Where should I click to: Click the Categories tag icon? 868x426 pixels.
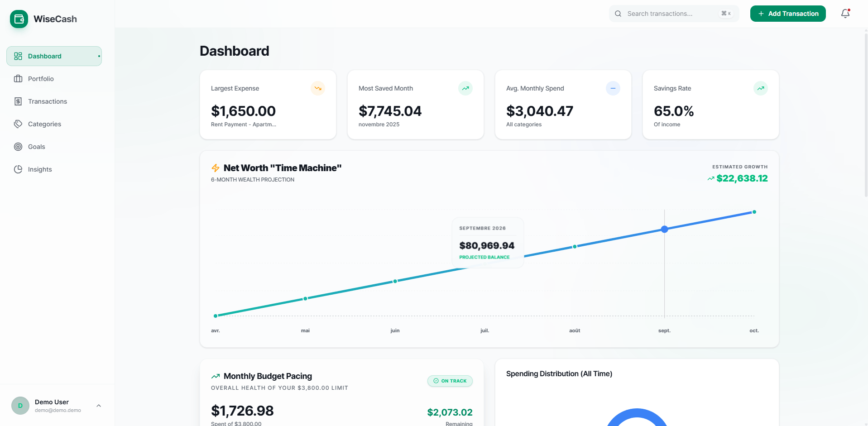tap(18, 124)
